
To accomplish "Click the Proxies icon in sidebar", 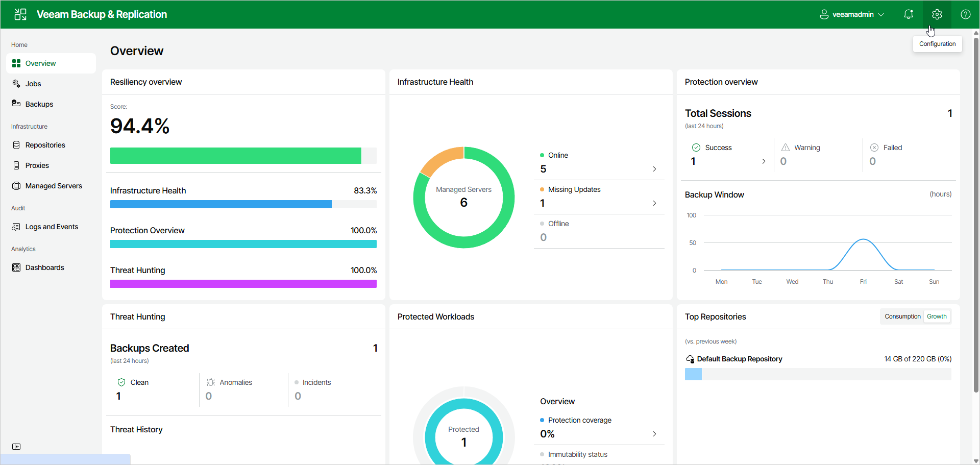I will pyautogui.click(x=16, y=165).
